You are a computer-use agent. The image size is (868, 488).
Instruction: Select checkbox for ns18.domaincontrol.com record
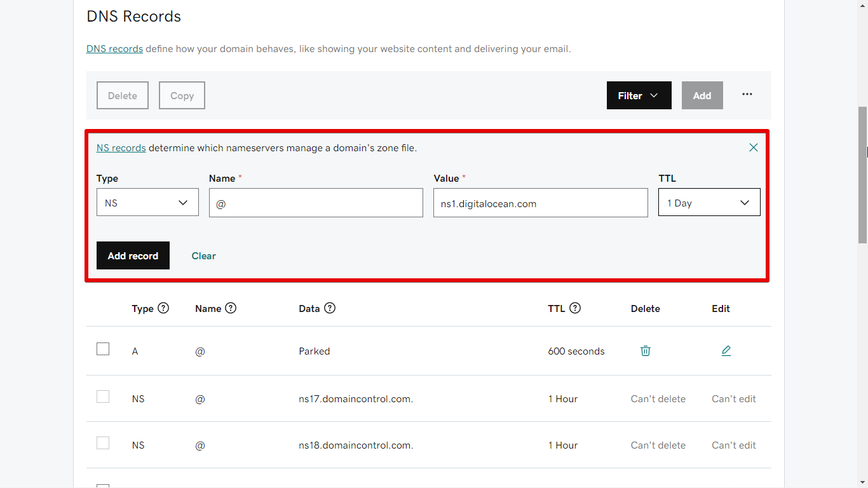pyautogui.click(x=103, y=444)
